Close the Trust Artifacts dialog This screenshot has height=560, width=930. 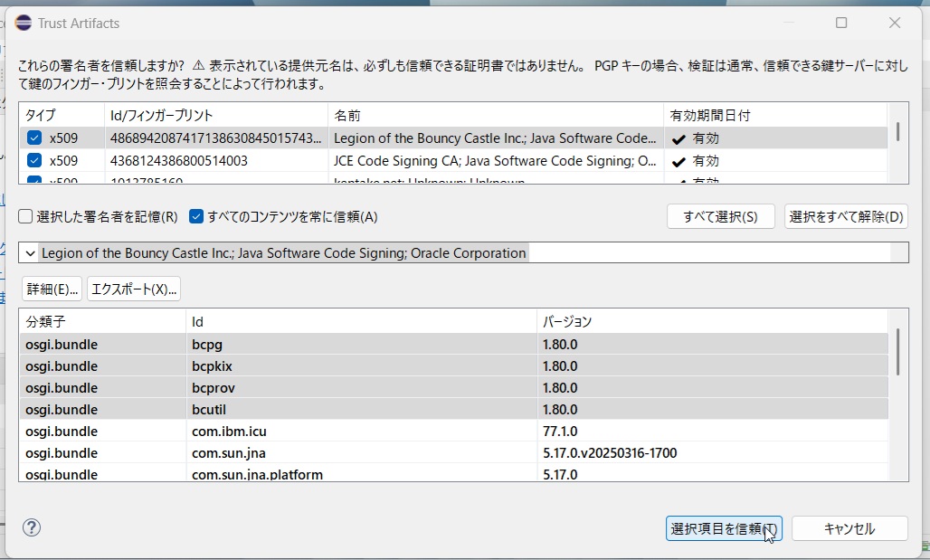click(x=894, y=23)
